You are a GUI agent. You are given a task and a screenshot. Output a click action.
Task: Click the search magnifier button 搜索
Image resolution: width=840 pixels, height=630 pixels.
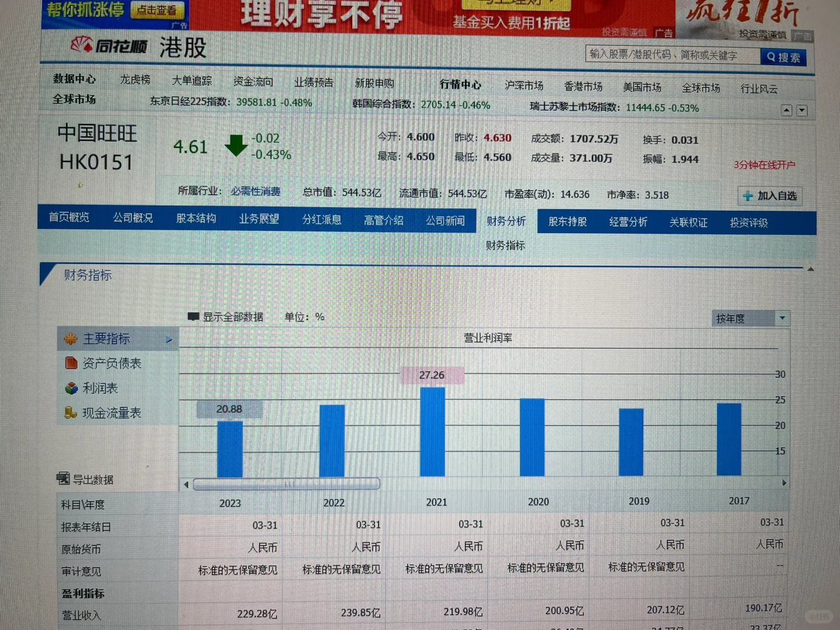[x=783, y=57]
